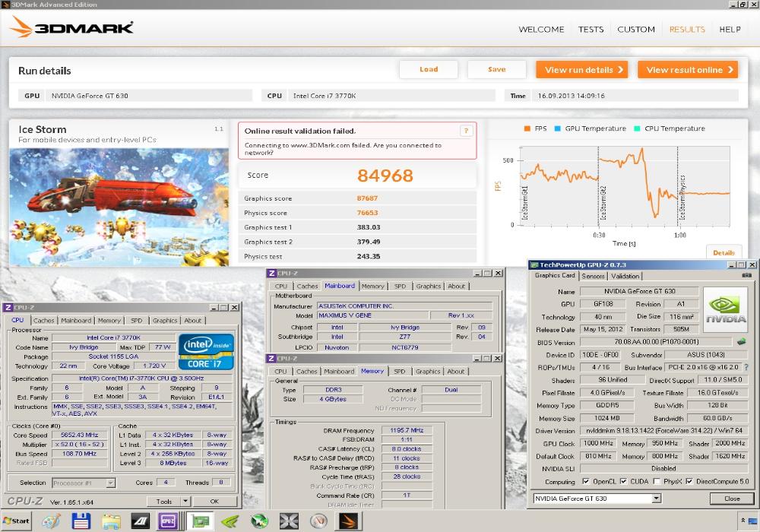Click the FPS orange legend swatch
760x532 pixels.
coord(527,128)
